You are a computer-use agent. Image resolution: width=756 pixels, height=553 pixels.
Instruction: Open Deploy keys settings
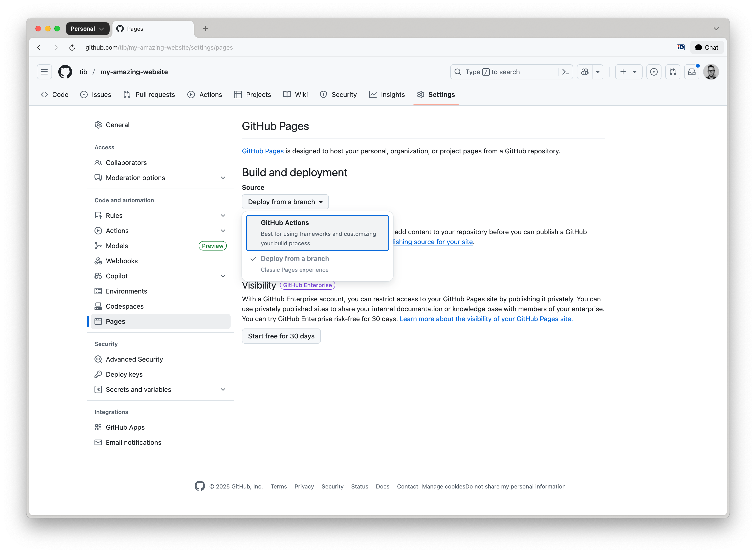(x=161, y=374)
